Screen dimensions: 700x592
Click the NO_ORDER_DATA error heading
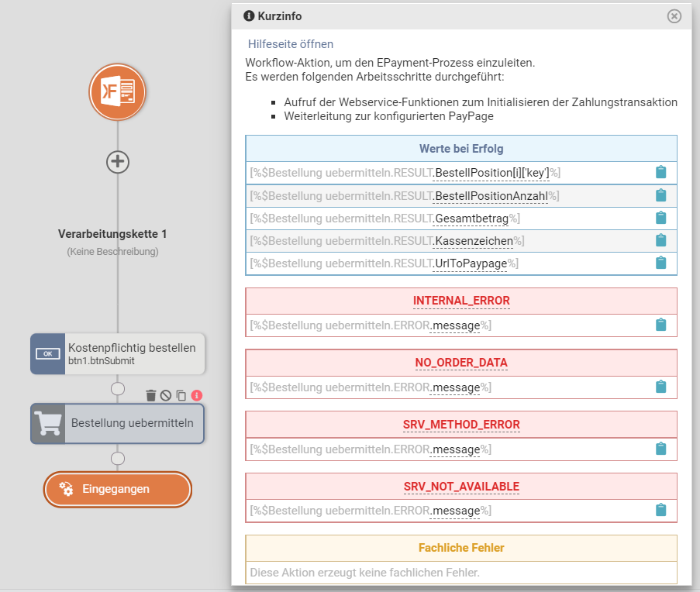tap(461, 363)
